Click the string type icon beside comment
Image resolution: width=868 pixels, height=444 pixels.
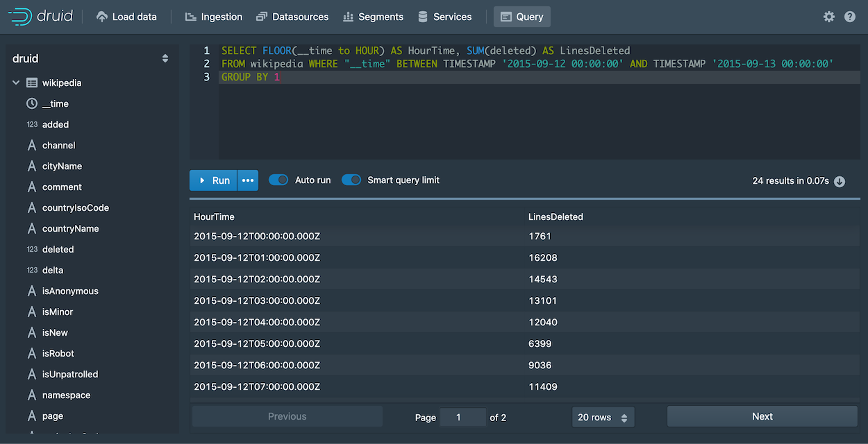coord(32,187)
